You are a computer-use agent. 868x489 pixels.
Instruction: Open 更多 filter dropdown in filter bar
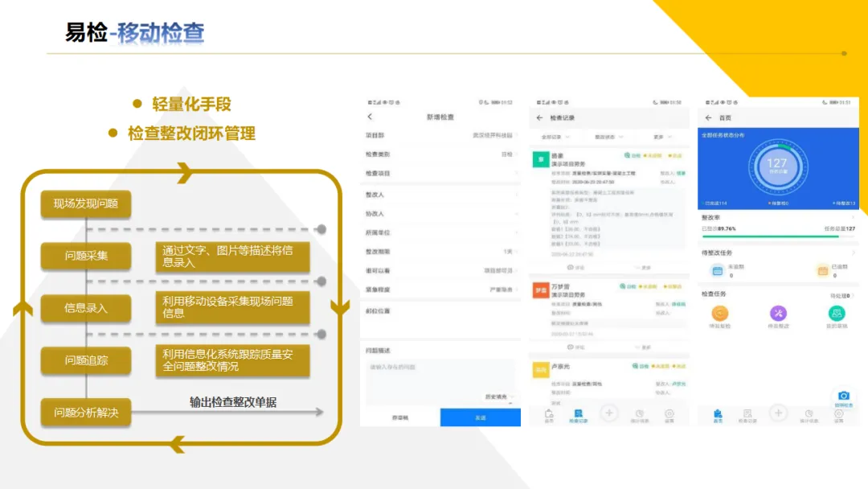point(662,137)
